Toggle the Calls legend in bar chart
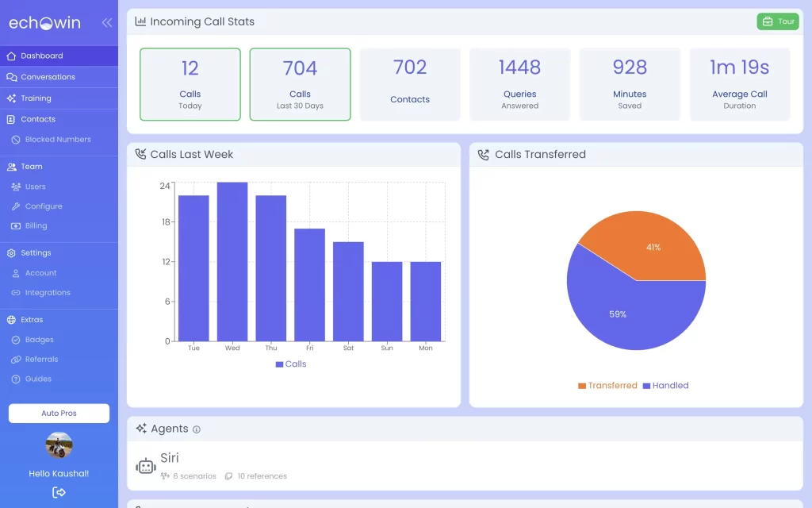This screenshot has width=812, height=508. (x=290, y=364)
